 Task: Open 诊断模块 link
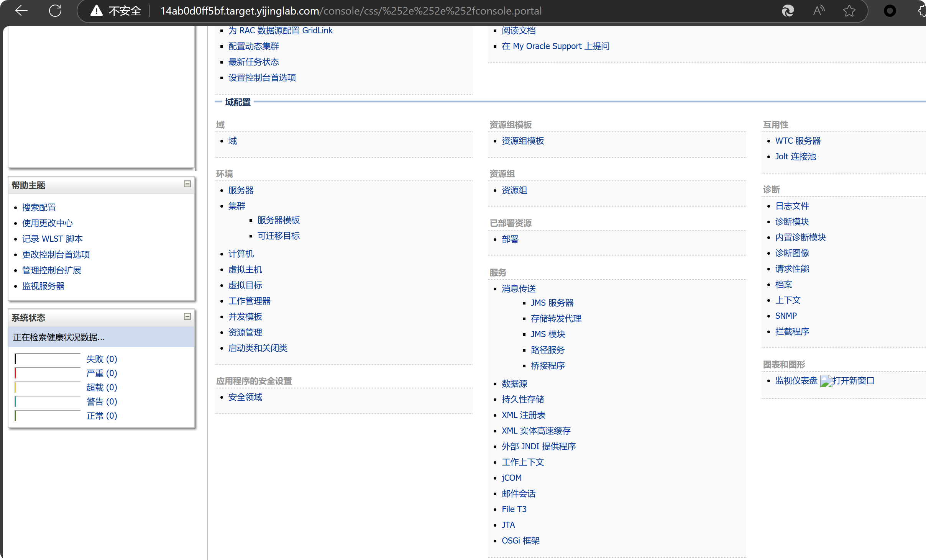[x=792, y=221]
